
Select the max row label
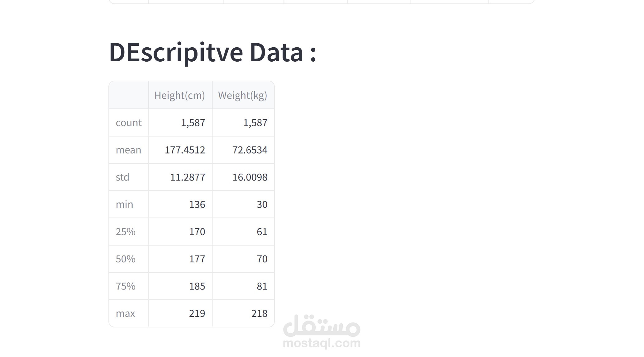click(x=125, y=313)
